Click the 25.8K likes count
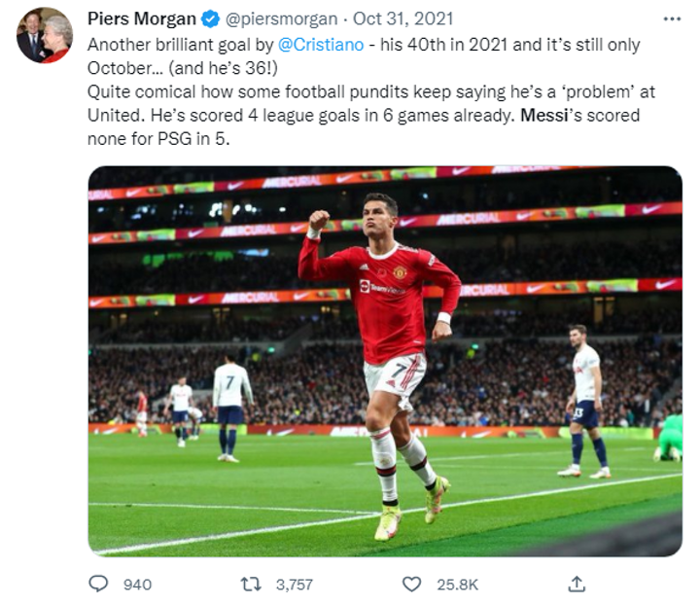Image resolution: width=700 pixels, height=604 pixels. click(455, 585)
